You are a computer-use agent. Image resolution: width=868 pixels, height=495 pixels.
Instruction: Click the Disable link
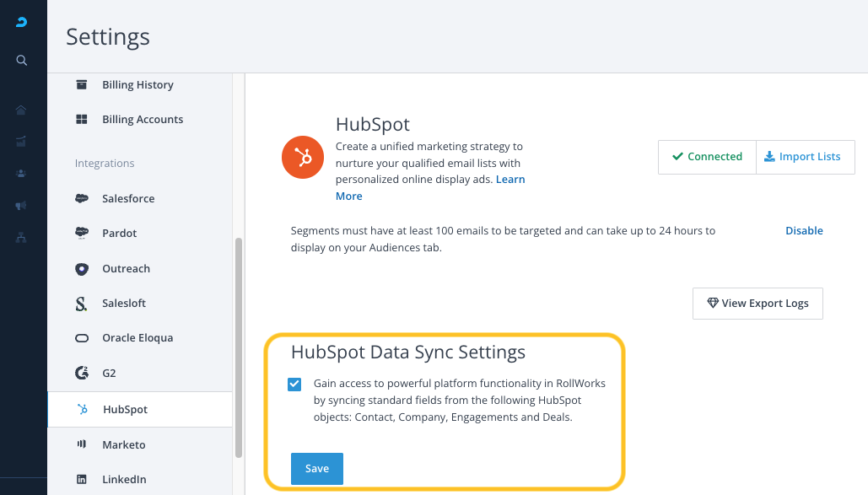coord(804,231)
